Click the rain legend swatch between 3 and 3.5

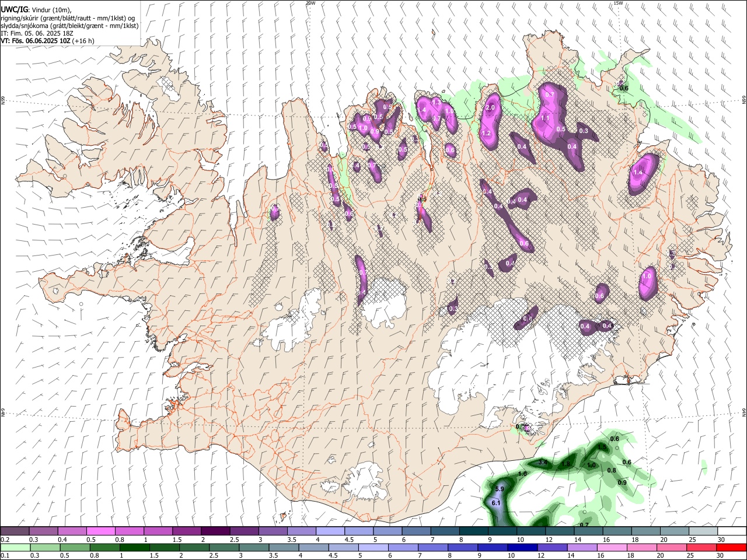click(x=254, y=548)
